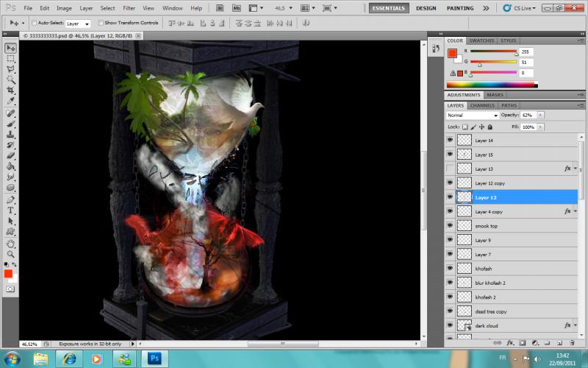The image size is (588, 368).
Task: Select the Horizontal Type tool
Action: pyautogui.click(x=11, y=210)
